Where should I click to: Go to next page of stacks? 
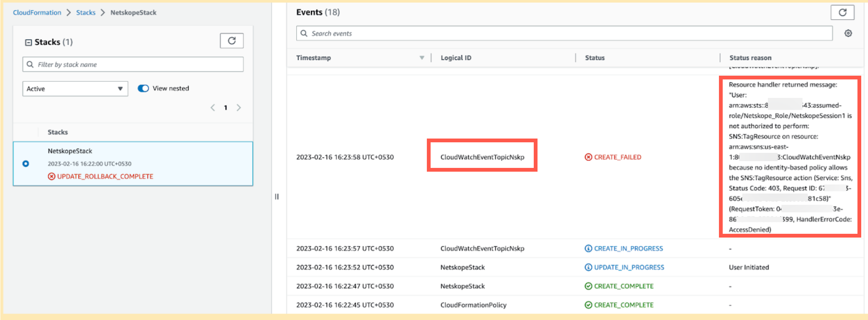(239, 108)
